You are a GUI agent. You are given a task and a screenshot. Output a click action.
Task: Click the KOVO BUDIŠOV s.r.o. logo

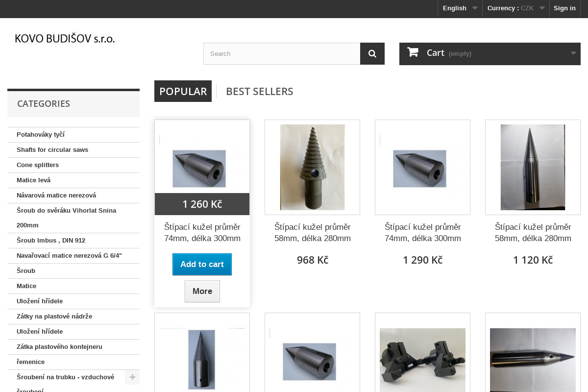65,39
